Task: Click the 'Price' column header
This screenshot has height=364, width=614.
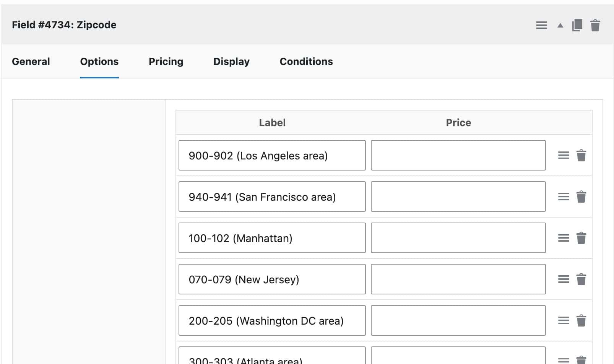Action: click(458, 123)
